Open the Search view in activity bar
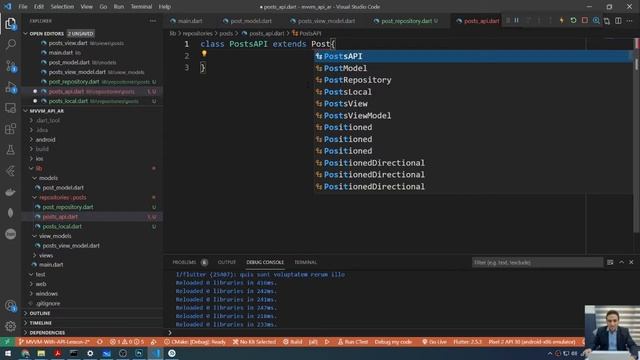Viewport: 640px width, 360px height. point(11,44)
